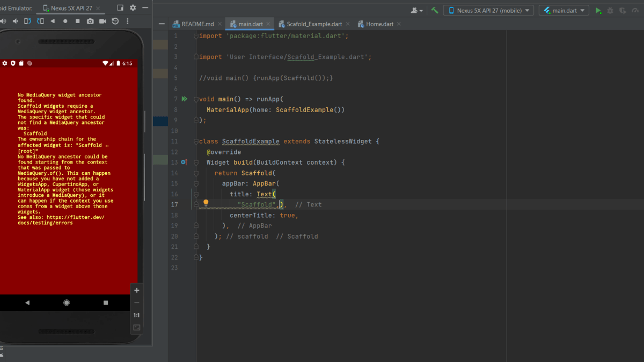This screenshot has height=362, width=644.
Task: Click StatelessWidget text on line 11
Action: (x=343, y=142)
